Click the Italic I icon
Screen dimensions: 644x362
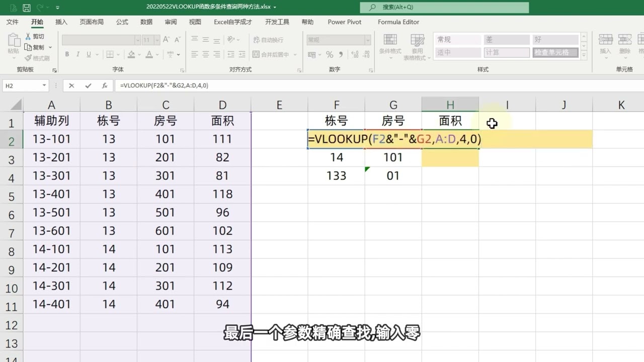point(78,54)
